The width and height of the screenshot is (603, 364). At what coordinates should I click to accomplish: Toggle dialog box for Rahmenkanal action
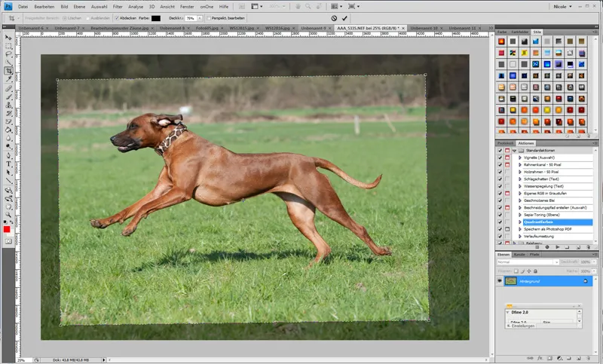[x=507, y=164]
